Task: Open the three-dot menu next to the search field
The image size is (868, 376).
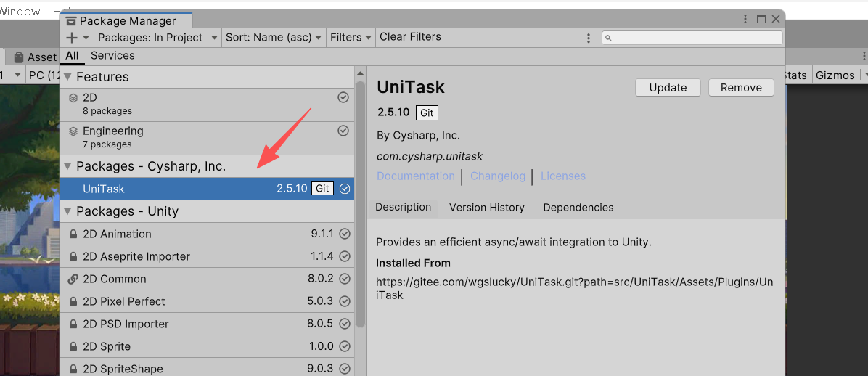Action: (589, 38)
